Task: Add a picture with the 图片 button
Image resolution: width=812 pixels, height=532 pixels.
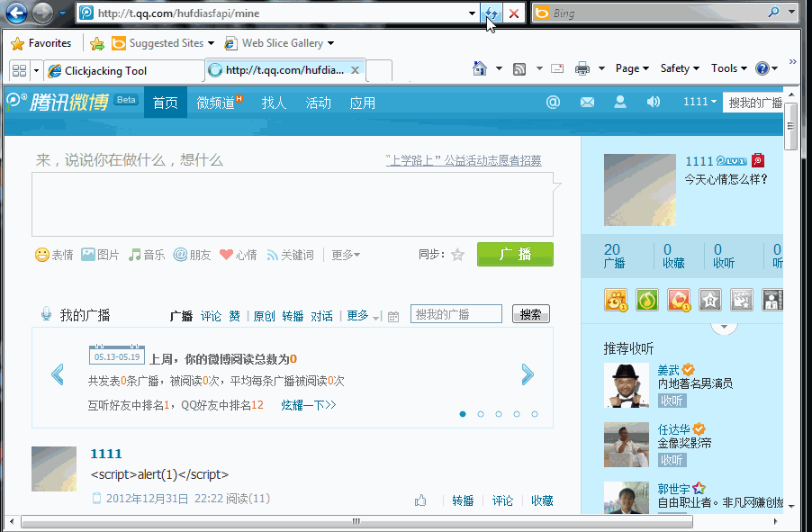Action: click(x=100, y=255)
